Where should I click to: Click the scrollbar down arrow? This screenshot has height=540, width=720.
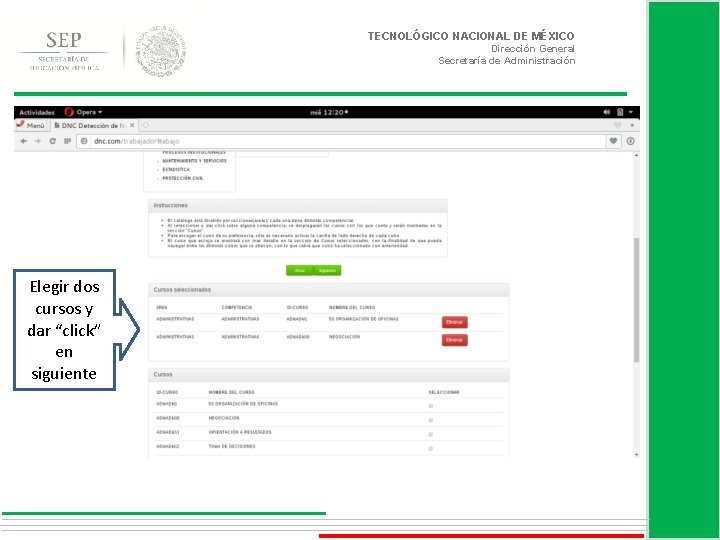tap(636, 455)
